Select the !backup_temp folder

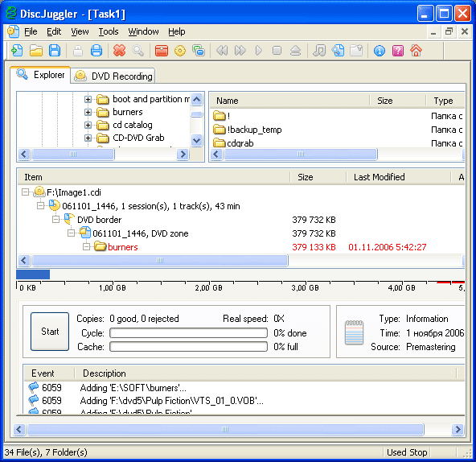(x=248, y=130)
